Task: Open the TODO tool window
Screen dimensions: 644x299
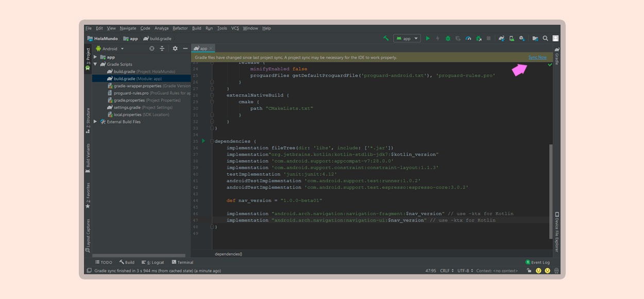Action: click(104, 262)
